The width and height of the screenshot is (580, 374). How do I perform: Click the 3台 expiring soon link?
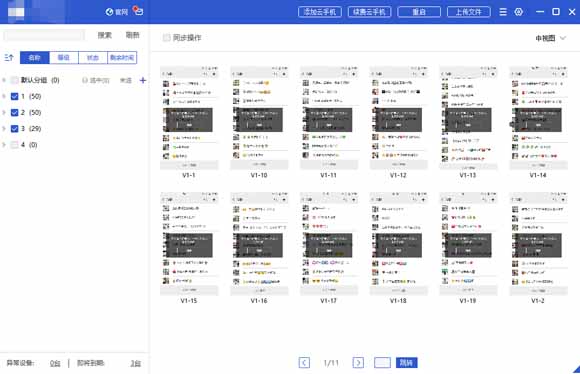point(135,363)
